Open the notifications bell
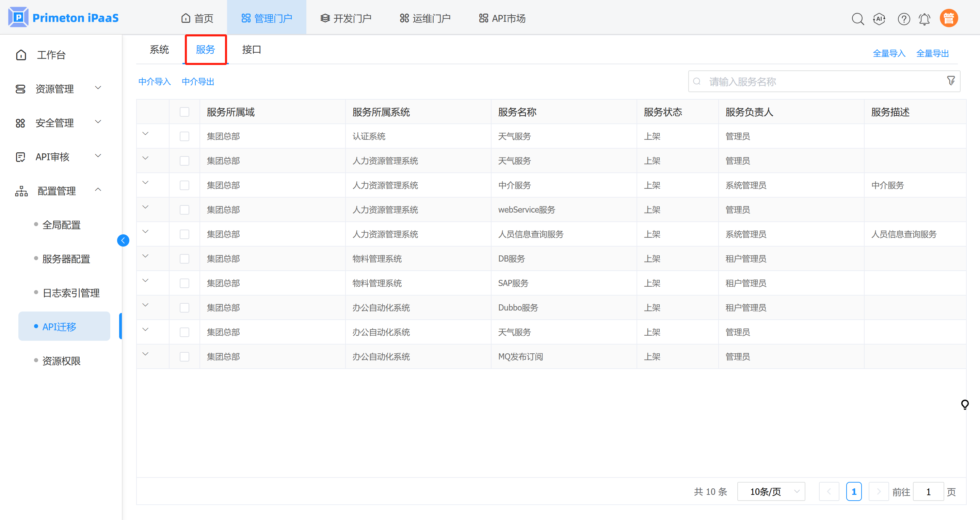Screen dimensions: 980x520 (x=925, y=19)
